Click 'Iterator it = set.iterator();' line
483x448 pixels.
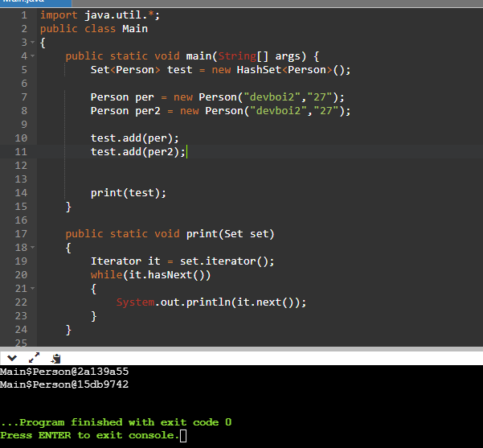point(182,261)
